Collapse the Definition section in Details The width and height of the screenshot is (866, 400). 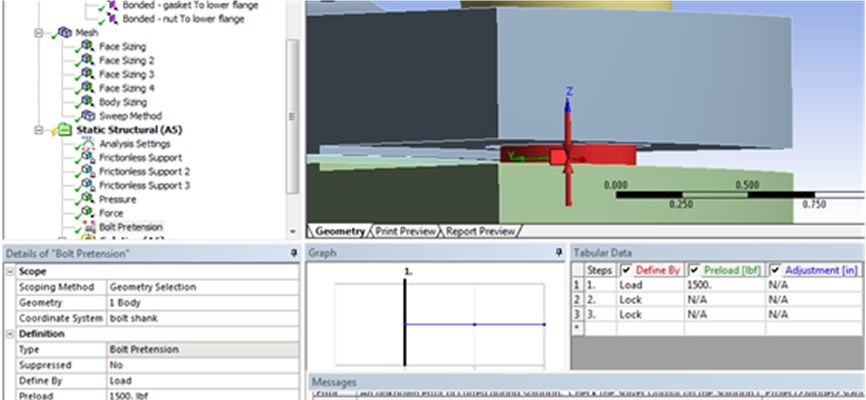coord(9,334)
